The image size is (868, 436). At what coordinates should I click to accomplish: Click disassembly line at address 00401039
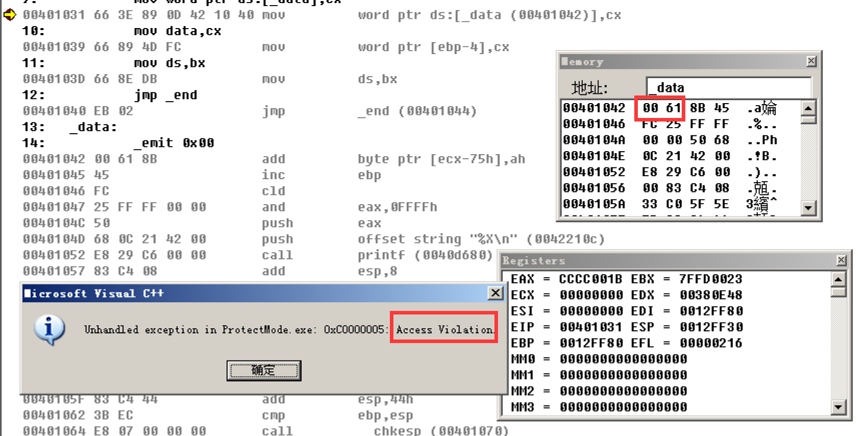[265, 47]
